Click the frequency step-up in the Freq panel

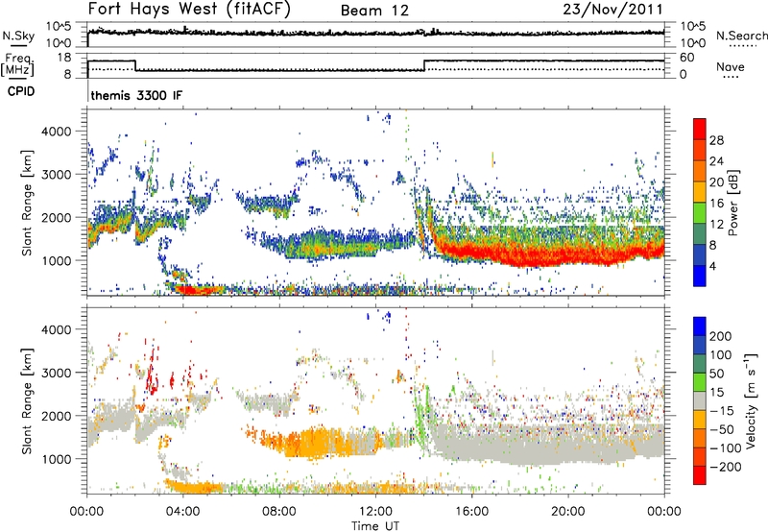[x=424, y=65]
